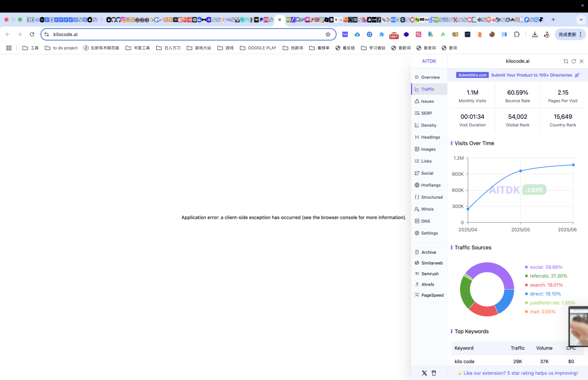The height and width of the screenshot is (380, 588).
Task: Click the site info icon in address bar
Action: coord(46,34)
